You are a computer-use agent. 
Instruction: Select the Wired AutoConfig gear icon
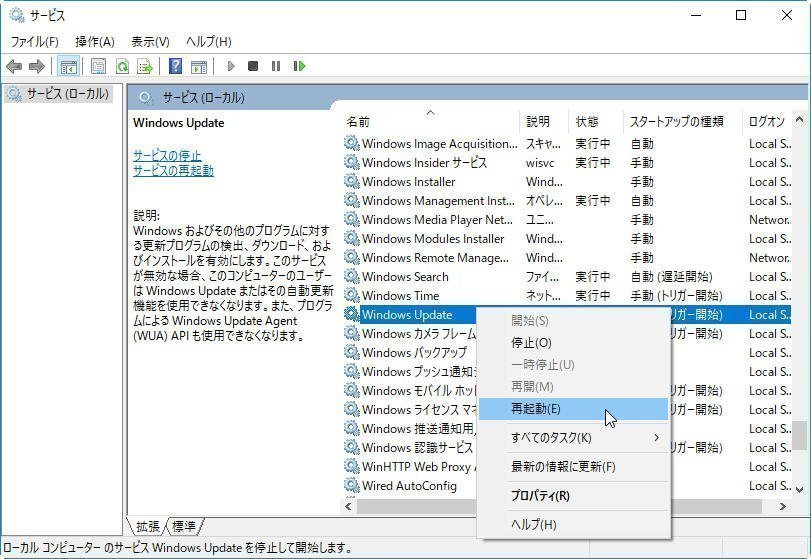pyautogui.click(x=352, y=486)
